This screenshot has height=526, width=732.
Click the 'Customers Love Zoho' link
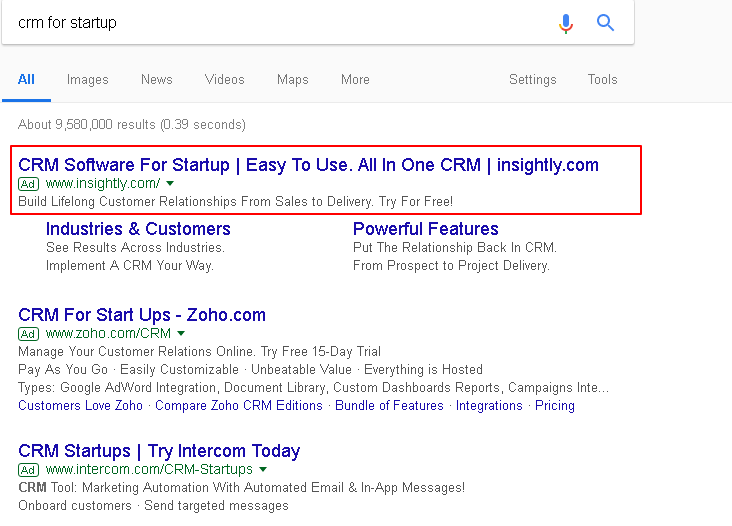80,406
